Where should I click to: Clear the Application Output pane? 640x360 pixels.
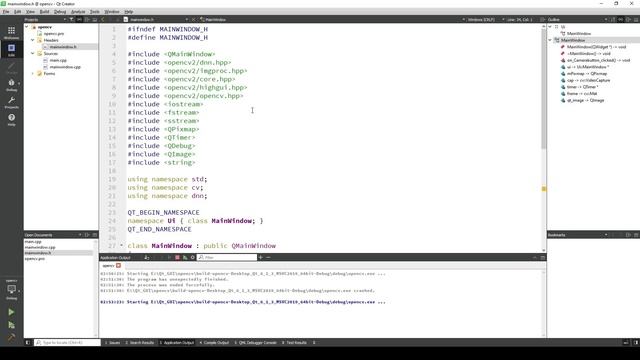[x=147, y=257]
